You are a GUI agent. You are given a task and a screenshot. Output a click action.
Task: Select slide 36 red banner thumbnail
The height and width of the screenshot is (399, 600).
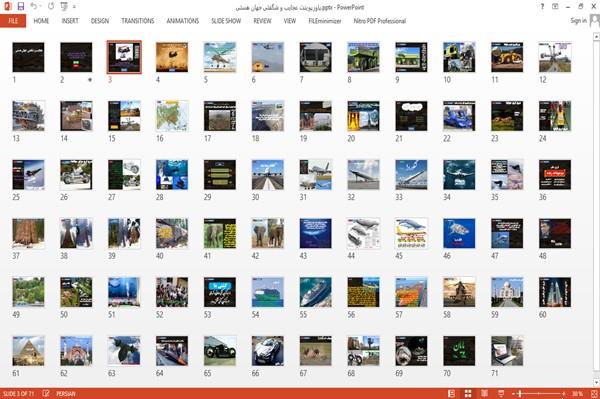click(555, 175)
